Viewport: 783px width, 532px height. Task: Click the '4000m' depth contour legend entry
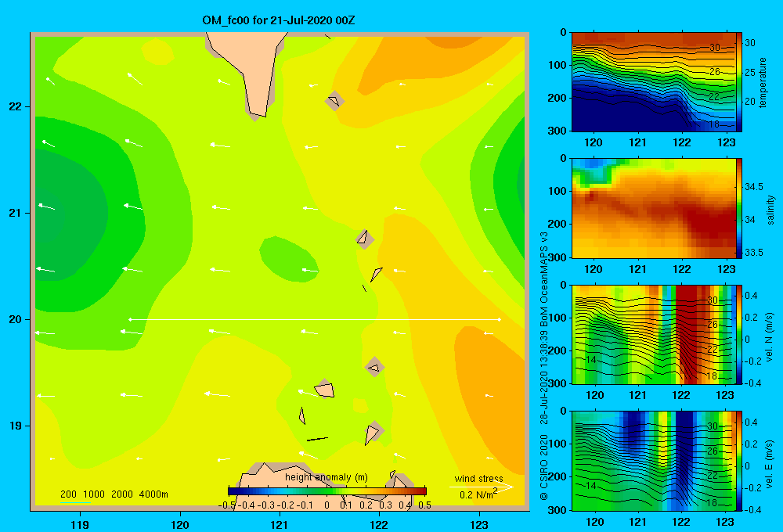(153, 494)
